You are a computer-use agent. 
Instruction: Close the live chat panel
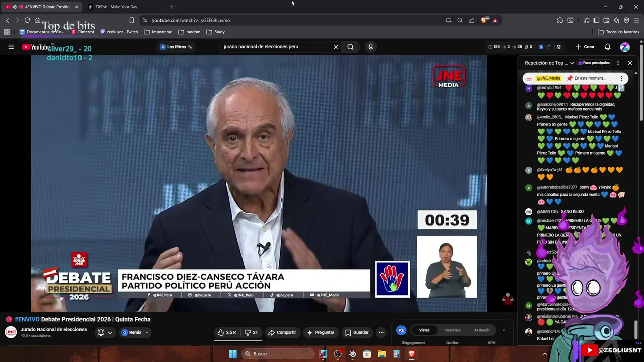coord(630,63)
